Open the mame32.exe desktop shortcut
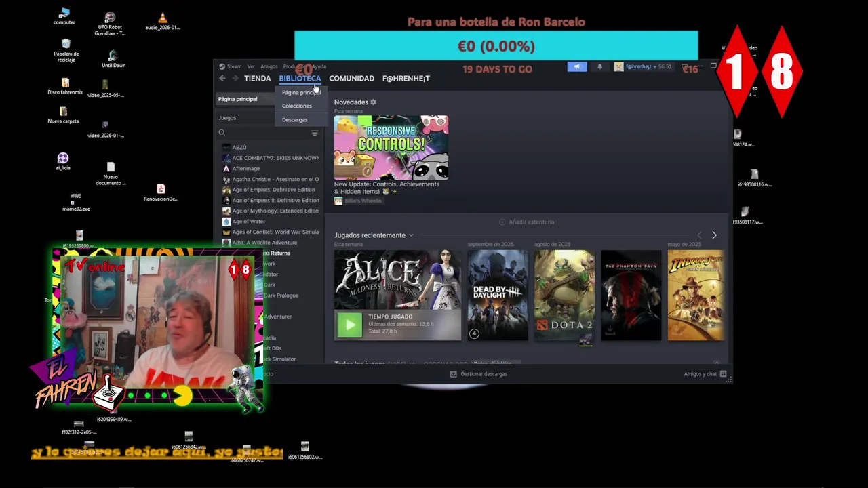The width and height of the screenshot is (868, 488). click(x=76, y=202)
